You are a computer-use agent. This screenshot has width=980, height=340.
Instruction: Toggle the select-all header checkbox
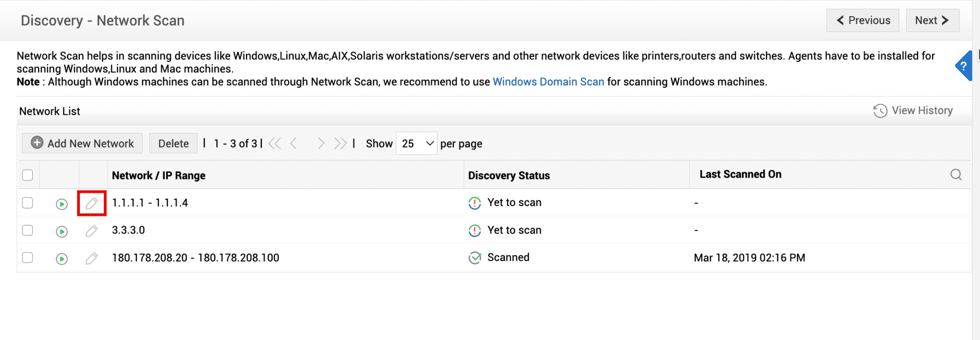[27, 175]
